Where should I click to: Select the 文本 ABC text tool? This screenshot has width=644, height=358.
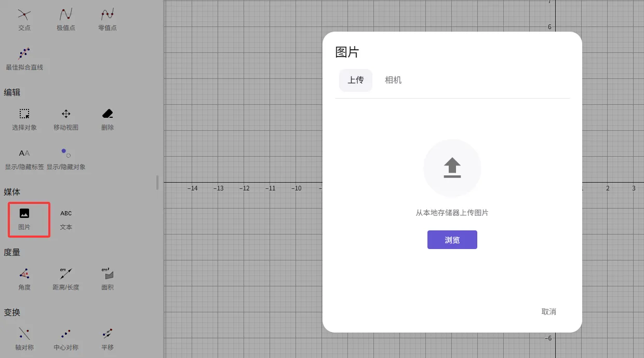(66, 218)
